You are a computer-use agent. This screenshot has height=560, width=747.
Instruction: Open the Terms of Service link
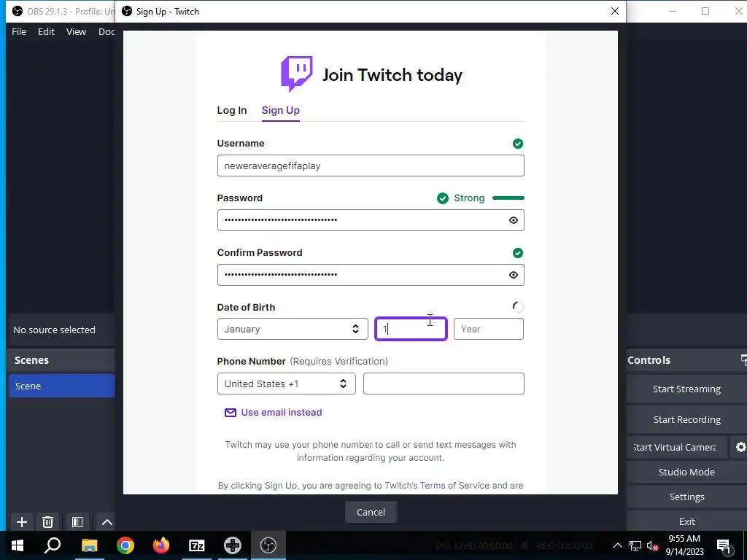coord(454,485)
